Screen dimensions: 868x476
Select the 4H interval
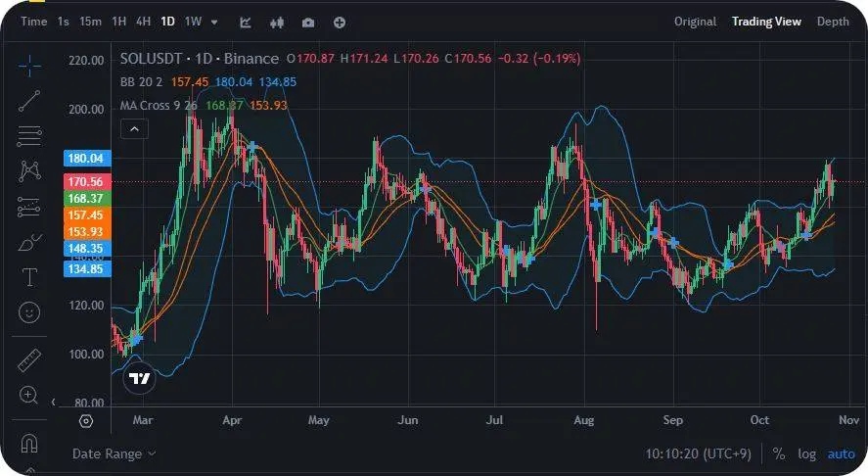pos(144,22)
